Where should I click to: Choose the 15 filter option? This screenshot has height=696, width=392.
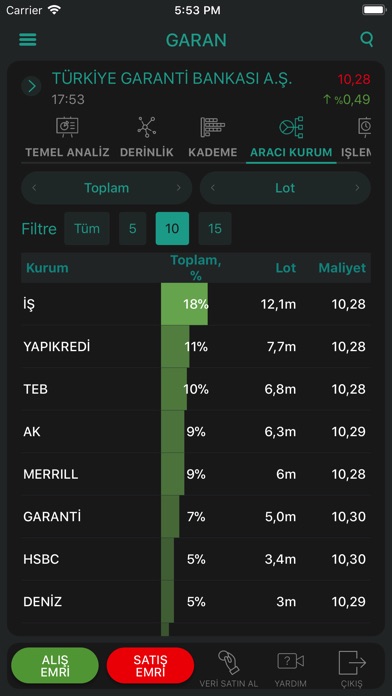tap(215, 229)
